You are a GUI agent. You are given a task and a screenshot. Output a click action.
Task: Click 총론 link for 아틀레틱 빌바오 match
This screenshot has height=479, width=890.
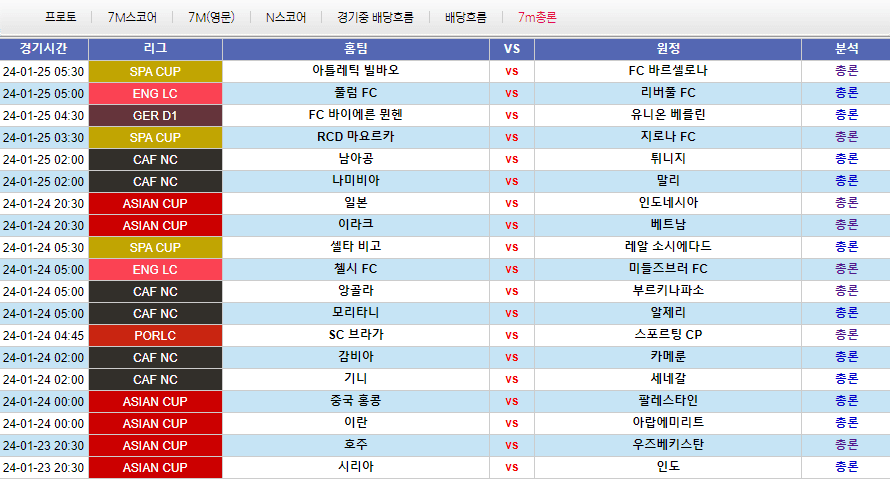(846, 71)
